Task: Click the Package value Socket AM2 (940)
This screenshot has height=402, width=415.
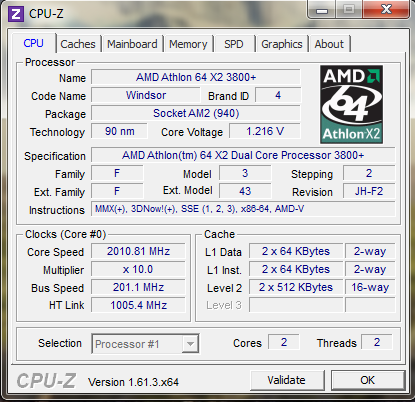Action: click(x=196, y=113)
